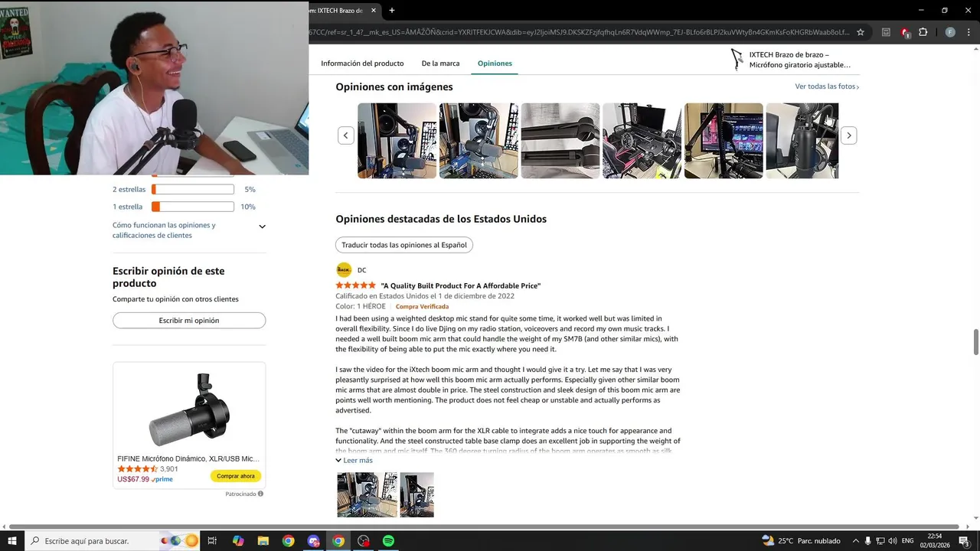Open the review titled A Quality Built Product
This screenshot has height=551, width=980.
pos(460,285)
